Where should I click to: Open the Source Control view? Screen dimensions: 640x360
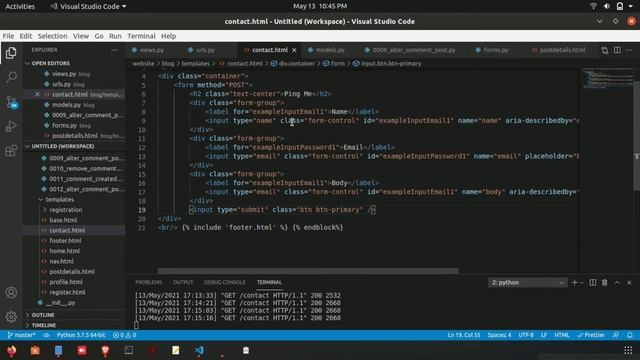11,102
